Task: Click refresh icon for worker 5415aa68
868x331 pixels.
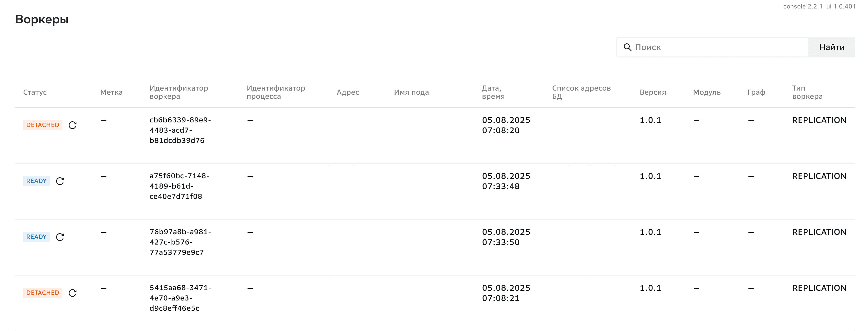Action: point(72,293)
